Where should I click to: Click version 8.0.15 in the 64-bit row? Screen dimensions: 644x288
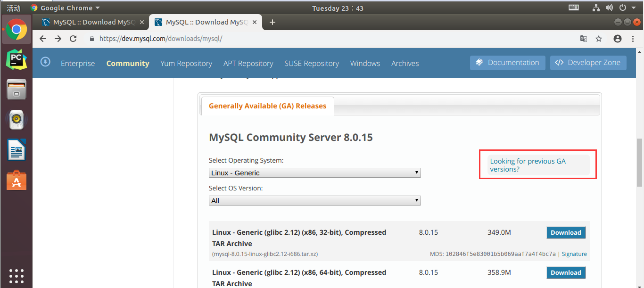(428, 272)
